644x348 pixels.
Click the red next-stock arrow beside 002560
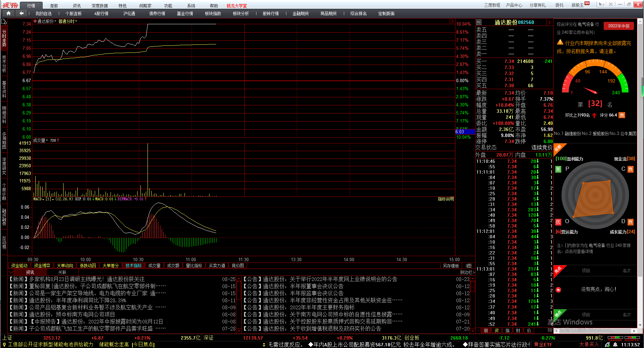pos(550,22)
